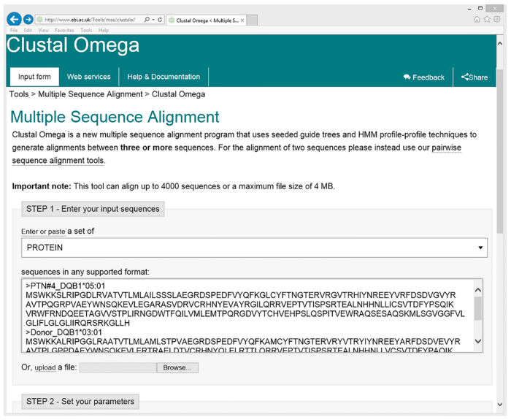The image size is (511, 420).
Task: Switch to the Web services tab
Action: [x=89, y=77]
